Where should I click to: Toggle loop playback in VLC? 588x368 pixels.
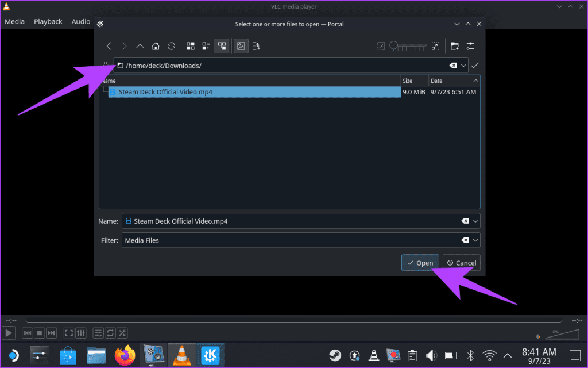click(110, 332)
